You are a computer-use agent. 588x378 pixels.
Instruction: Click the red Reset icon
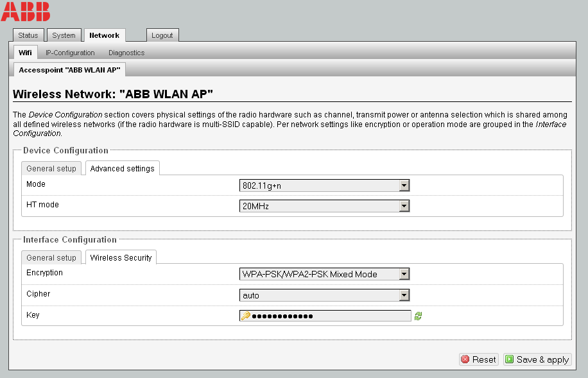(465, 359)
